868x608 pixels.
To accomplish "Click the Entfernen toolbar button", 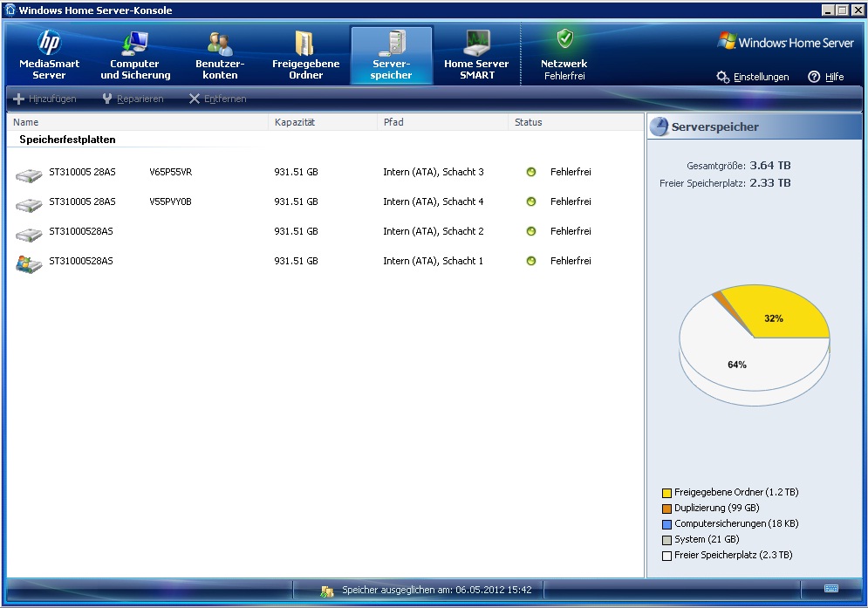I will point(217,99).
